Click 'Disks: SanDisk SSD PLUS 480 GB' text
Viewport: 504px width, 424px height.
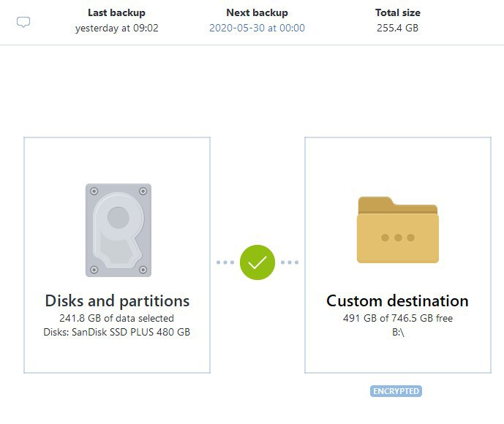[x=117, y=332]
